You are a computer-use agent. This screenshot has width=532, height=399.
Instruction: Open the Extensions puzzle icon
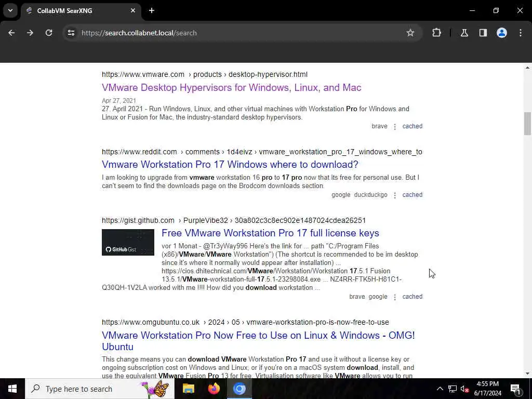tap(436, 33)
